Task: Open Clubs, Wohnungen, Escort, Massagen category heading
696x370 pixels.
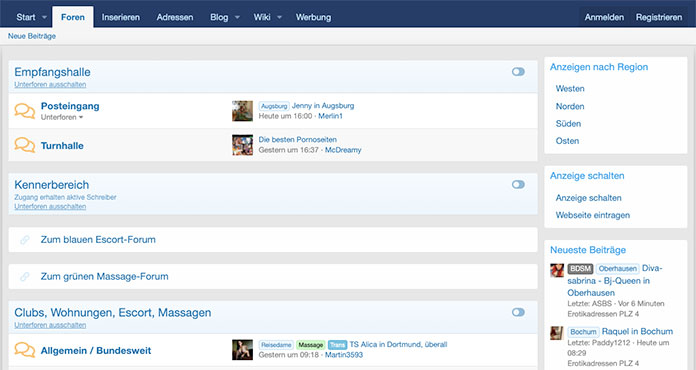Action: pos(113,312)
